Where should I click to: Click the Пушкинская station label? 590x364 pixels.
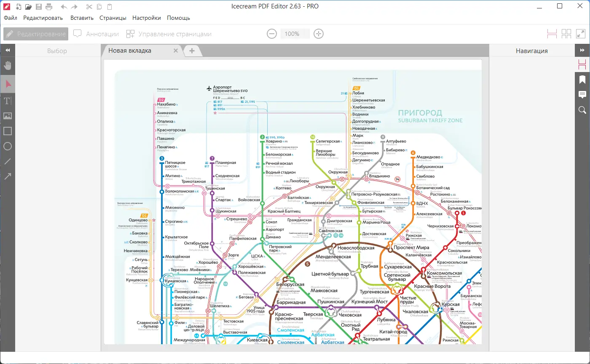click(330, 302)
